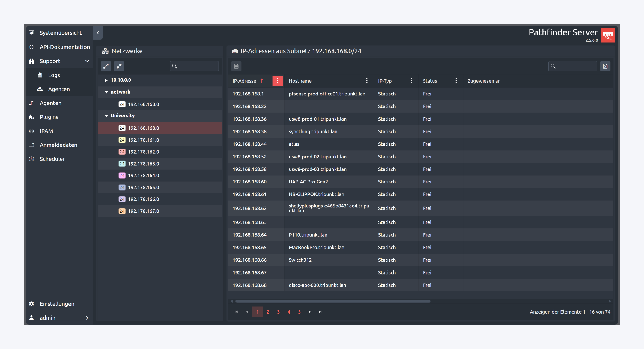The image size is (644, 349).
Task: Open the Status column options menu
Action: click(456, 81)
